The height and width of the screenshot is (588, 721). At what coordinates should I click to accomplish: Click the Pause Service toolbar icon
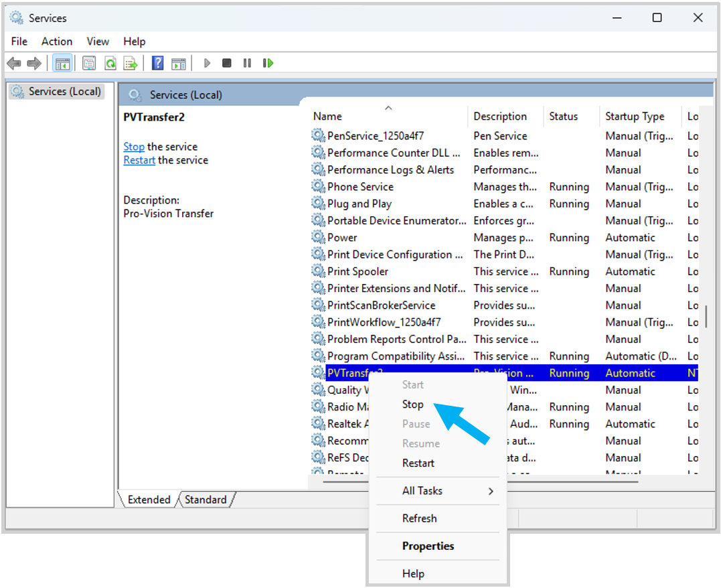(x=248, y=63)
